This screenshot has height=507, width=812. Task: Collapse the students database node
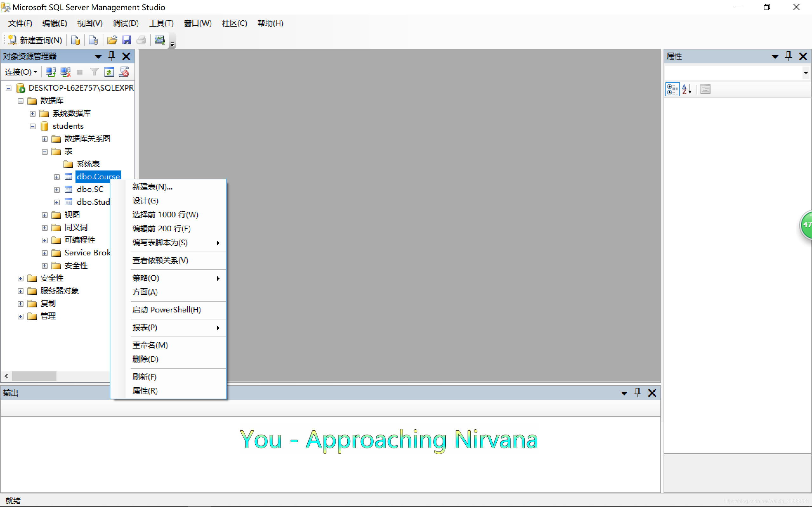coord(33,126)
